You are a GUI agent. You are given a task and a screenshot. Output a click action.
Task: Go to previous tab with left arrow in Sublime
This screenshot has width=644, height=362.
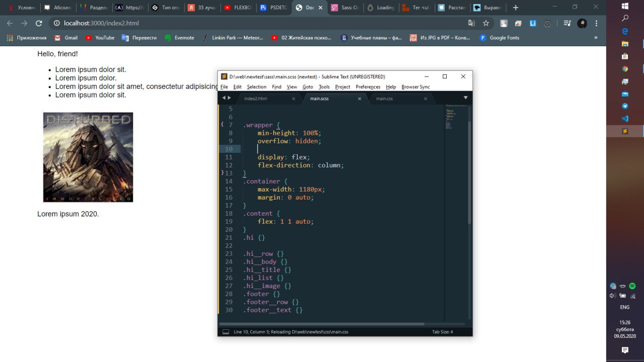click(x=224, y=98)
